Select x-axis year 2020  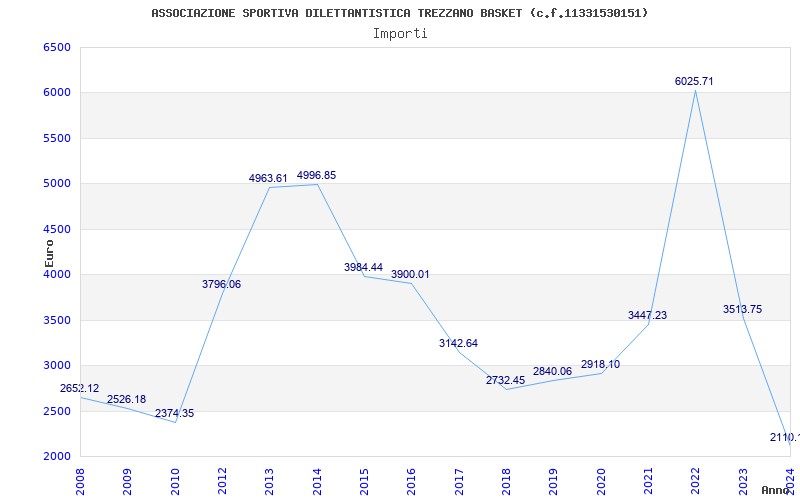[601, 482]
